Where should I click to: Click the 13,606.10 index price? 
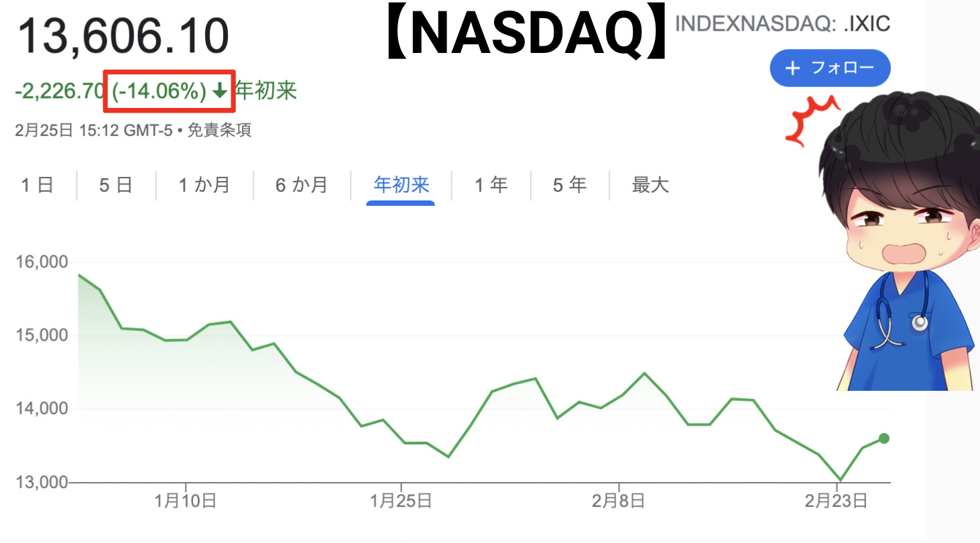pyautogui.click(x=123, y=36)
